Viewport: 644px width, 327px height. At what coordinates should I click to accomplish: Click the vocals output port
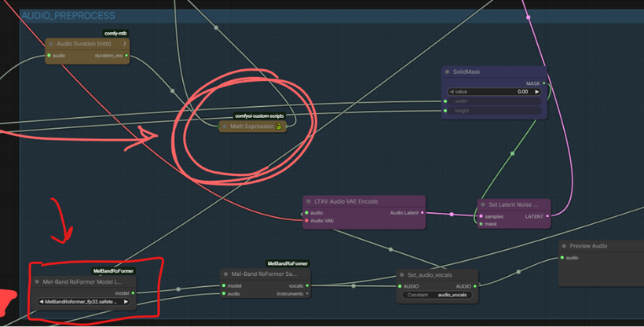[307, 285]
